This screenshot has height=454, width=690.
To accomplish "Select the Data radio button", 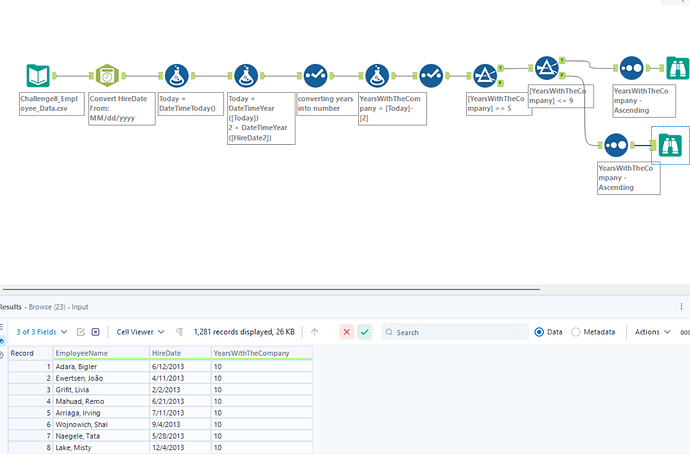I will click(540, 332).
